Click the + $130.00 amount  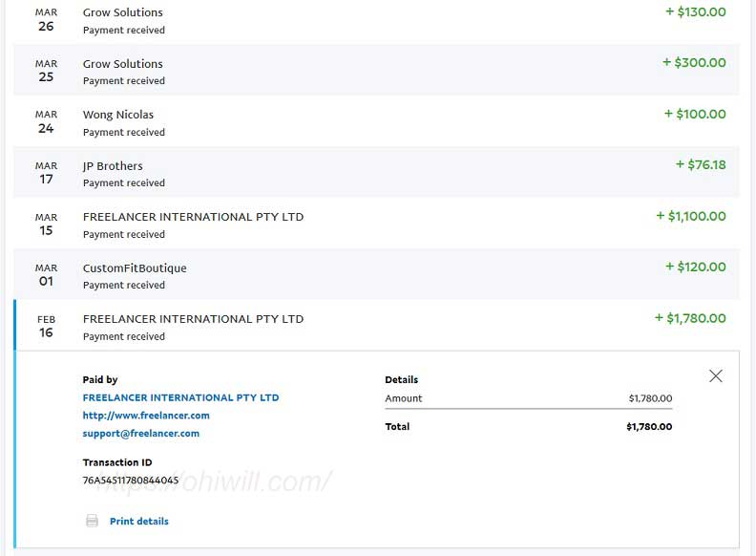tap(696, 11)
